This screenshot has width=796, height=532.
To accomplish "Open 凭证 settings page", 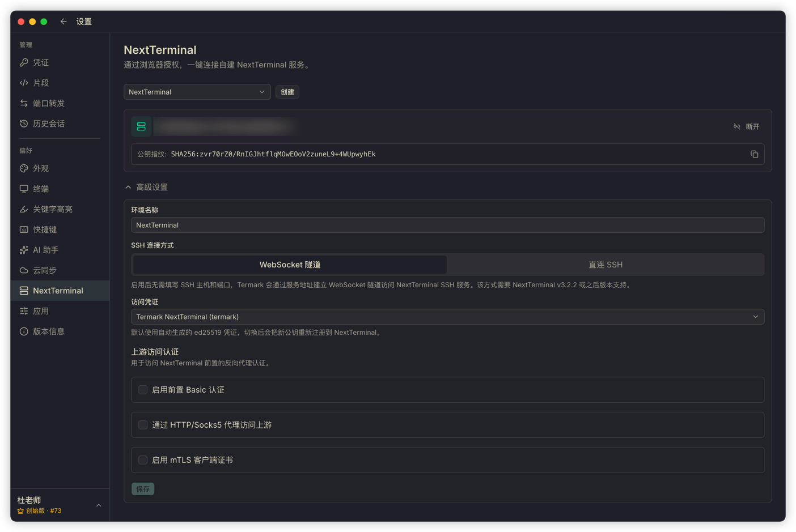I will tap(60, 62).
